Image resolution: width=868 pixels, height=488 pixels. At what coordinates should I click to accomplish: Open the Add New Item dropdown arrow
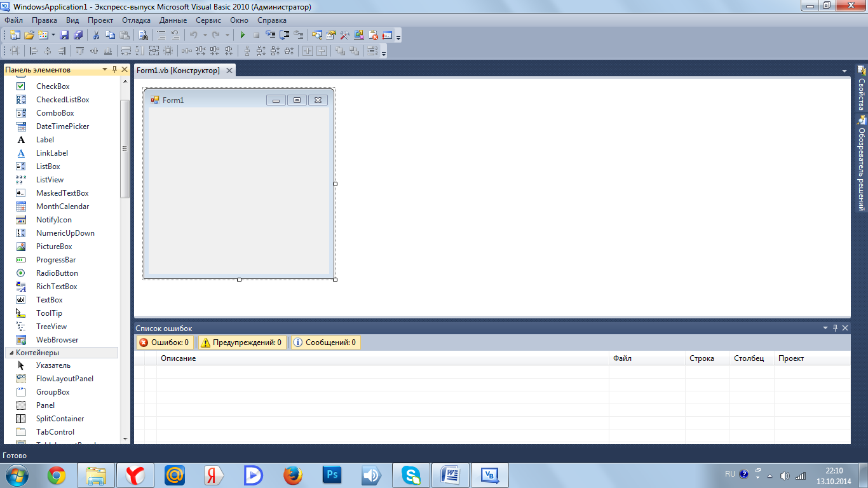53,35
